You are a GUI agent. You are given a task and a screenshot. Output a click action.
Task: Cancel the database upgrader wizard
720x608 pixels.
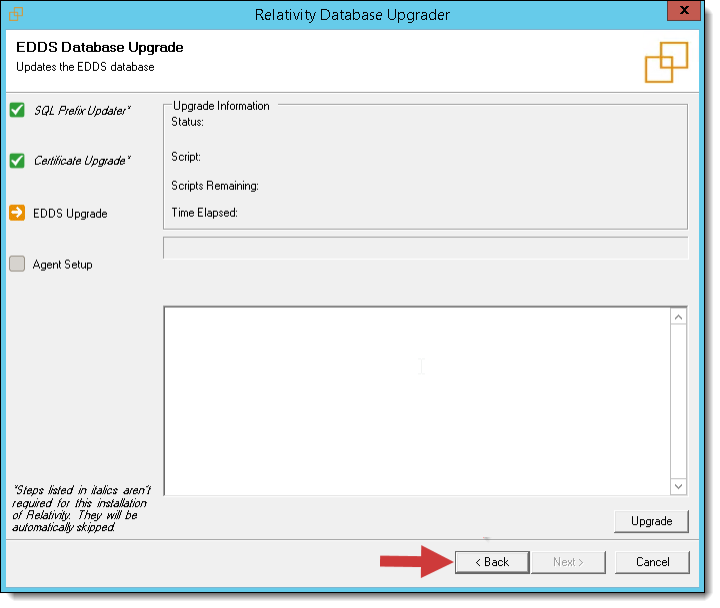[x=652, y=562]
